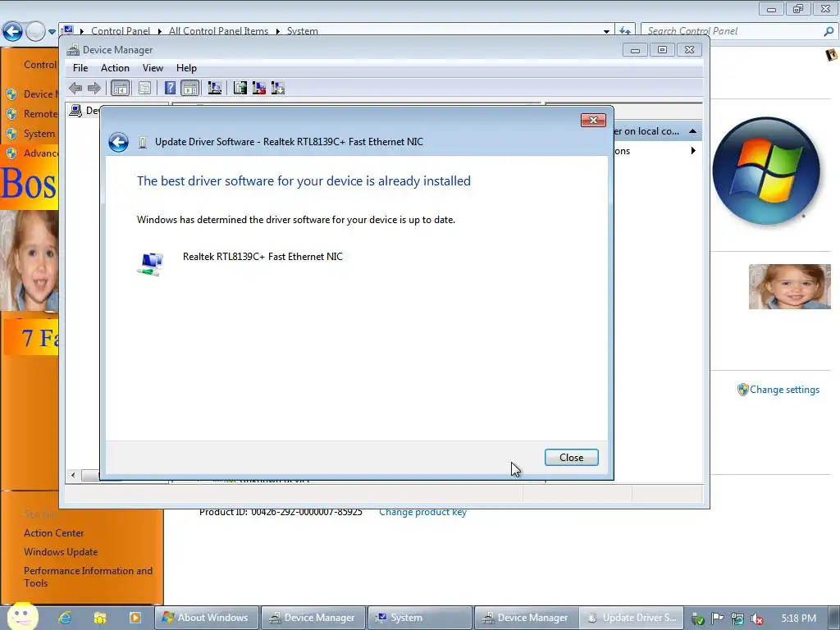840x630 pixels.
Task: Open the address bar history dropdown arrow
Action: tap(606, 32)
